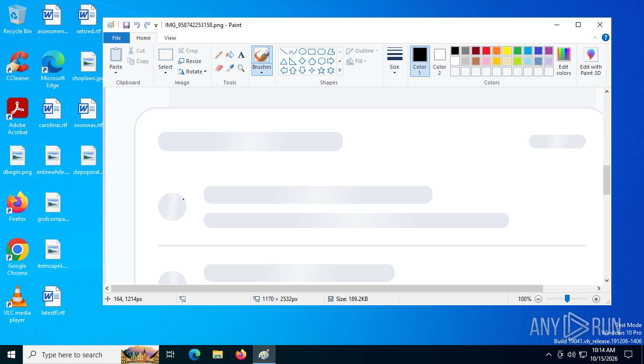Open the Rotate dropdown

coord(193,72)
